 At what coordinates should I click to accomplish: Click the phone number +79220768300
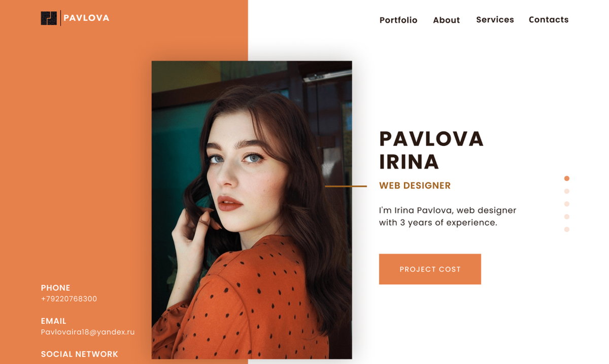[69, 299]
